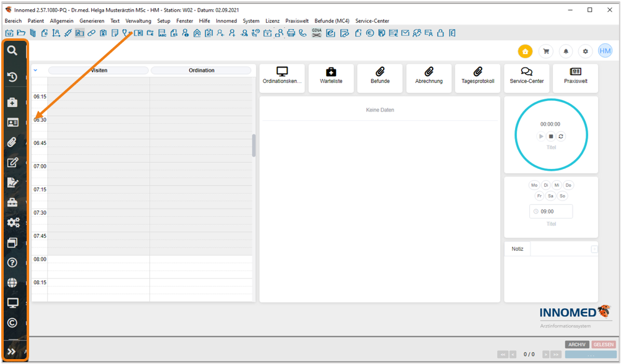
Task: Toggle the So weekday button
Action: tap(562, 196)
